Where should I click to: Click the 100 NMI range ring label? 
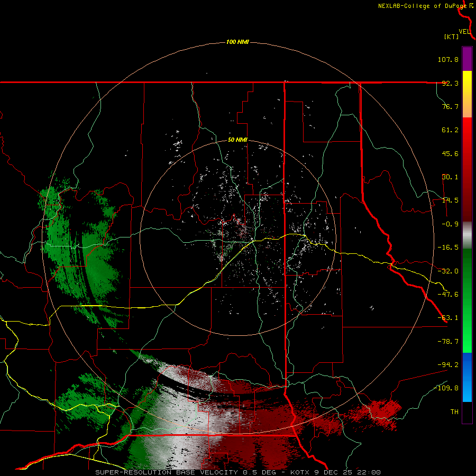237,42
